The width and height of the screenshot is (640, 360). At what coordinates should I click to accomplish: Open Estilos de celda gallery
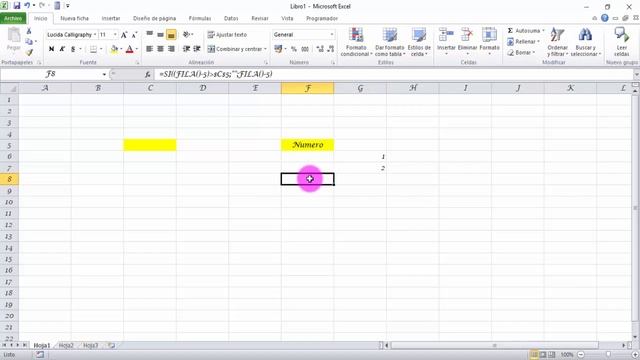(419, 42)
